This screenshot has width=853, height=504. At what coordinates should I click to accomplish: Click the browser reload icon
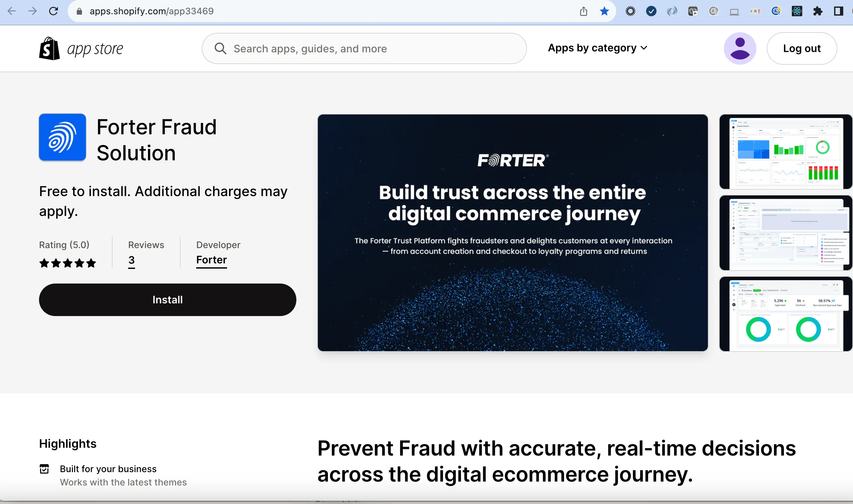click(53, 11)
